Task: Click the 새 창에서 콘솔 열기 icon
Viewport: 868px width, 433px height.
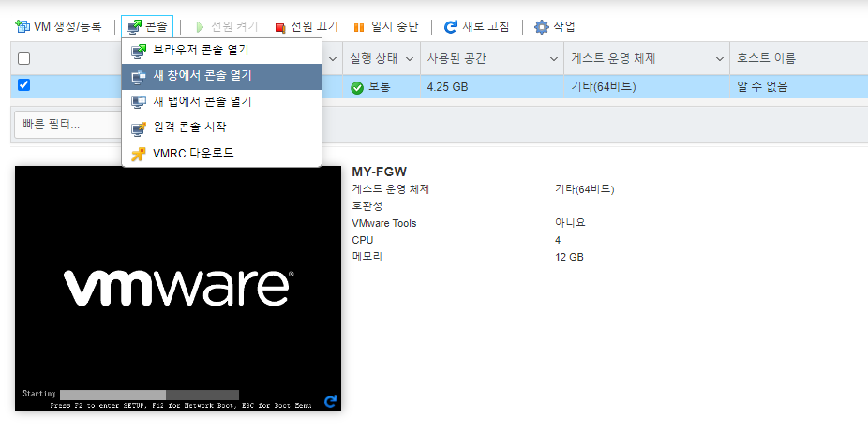Action: coord(139,77)
